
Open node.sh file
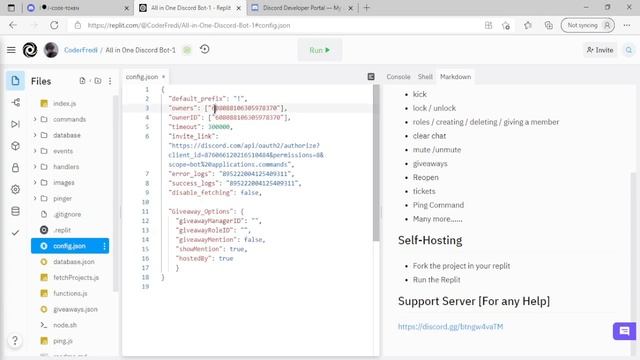(x=65, y=325)
